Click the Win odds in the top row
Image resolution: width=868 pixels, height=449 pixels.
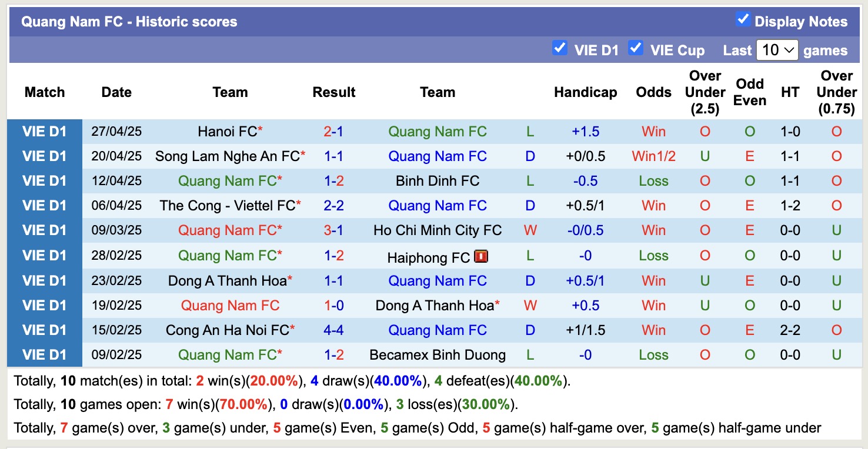653,131
